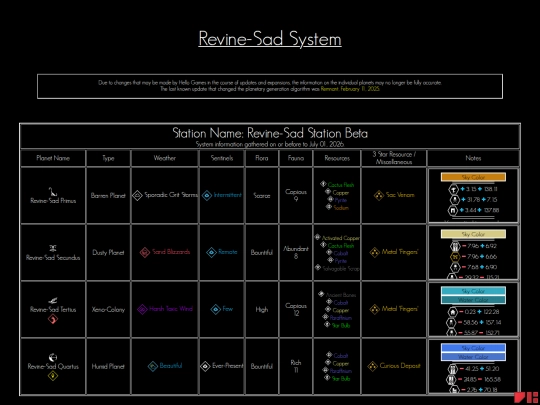Click the Fauna column header

[x=296, y=158]
